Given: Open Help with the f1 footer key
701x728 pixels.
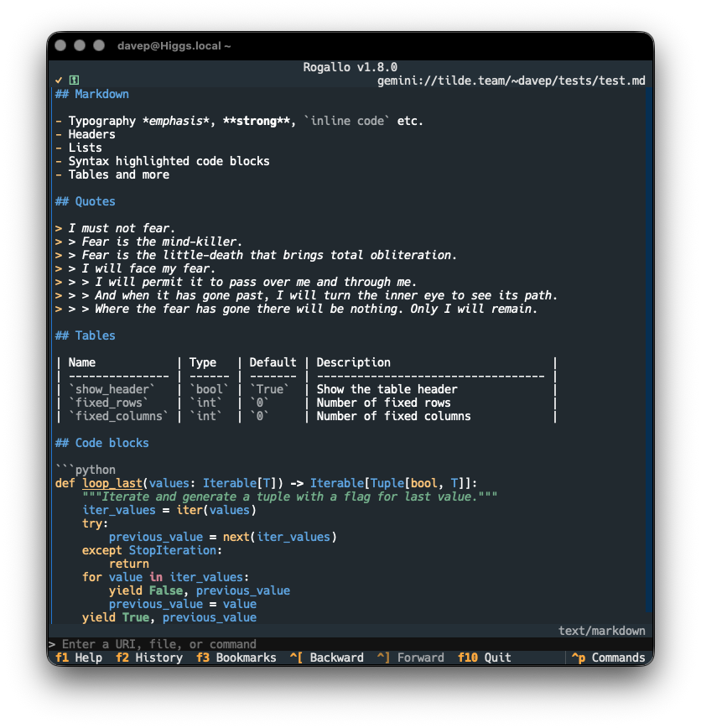Looking at the screenshot, I should 79,658.
